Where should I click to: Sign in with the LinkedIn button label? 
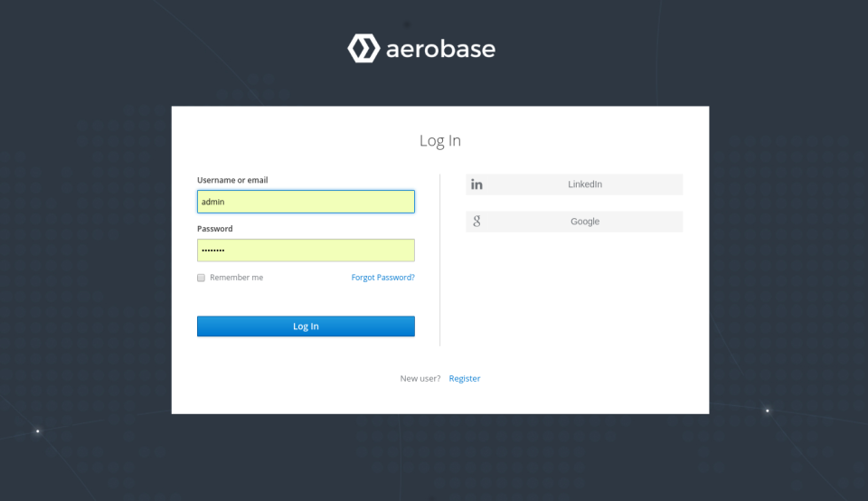click(x=584, y=184)
